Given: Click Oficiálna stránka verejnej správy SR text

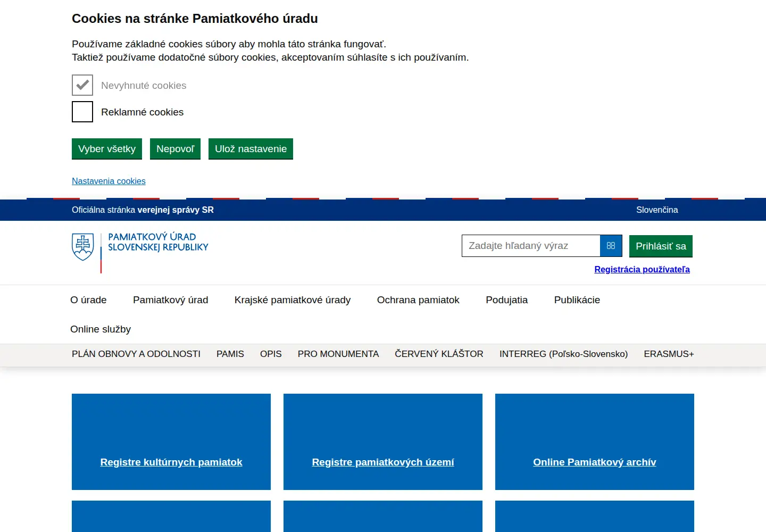Looking at the screenshot, I should (143, 210).
